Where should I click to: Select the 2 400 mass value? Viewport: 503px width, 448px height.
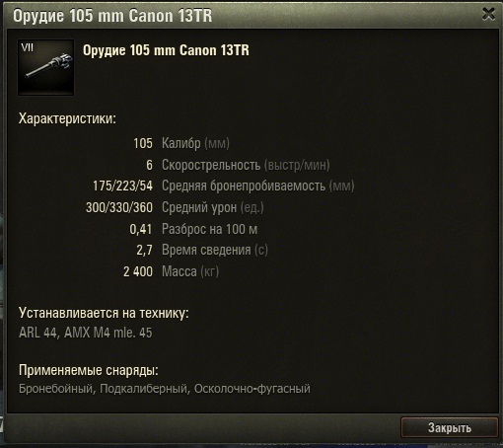coord(138,271)
